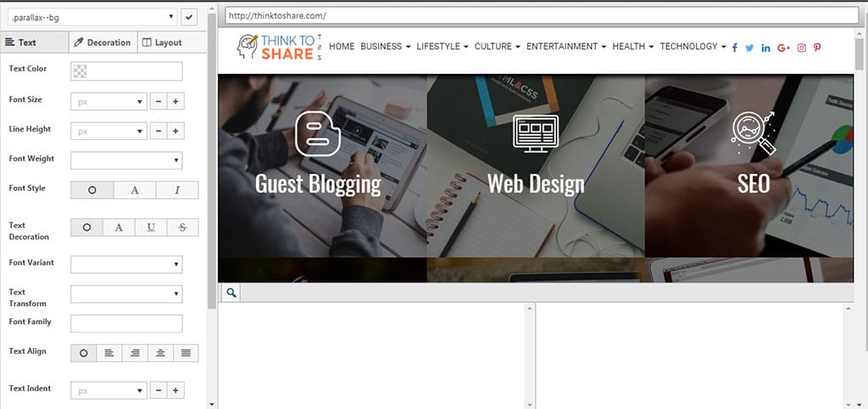Open the .parallax--bg selector dropdown
Viewport: 868px width, 409px height.
(92, 17)
